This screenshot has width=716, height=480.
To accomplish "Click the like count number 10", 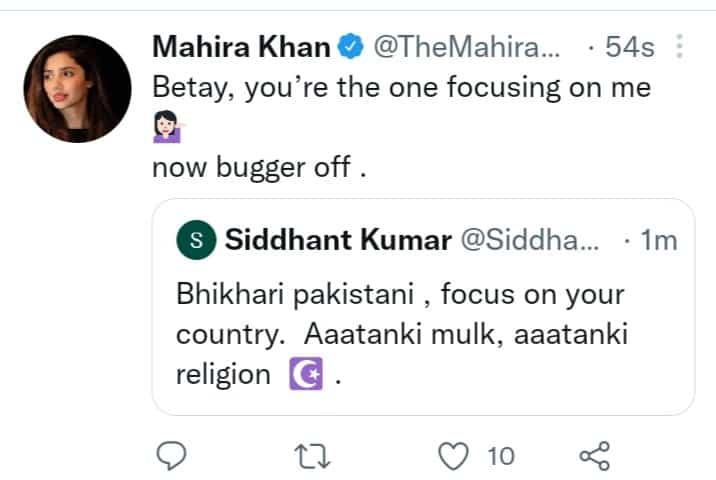I will (501, 457).
